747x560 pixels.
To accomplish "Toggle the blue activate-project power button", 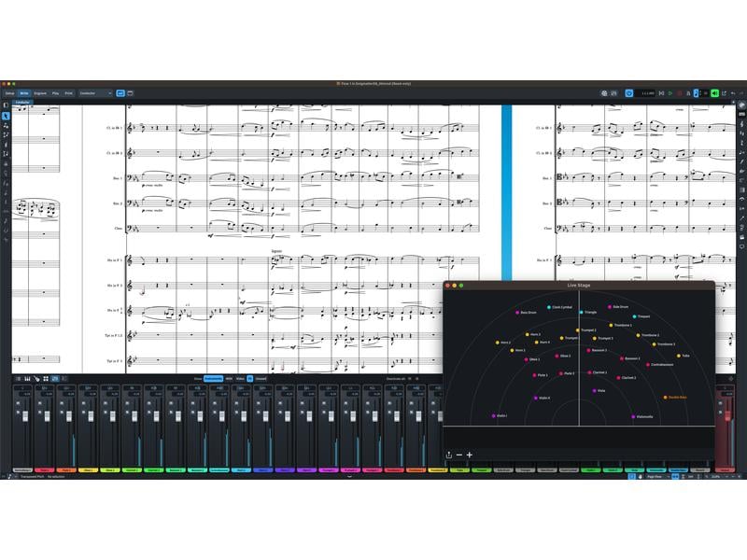I will click(x=628, y=93).
